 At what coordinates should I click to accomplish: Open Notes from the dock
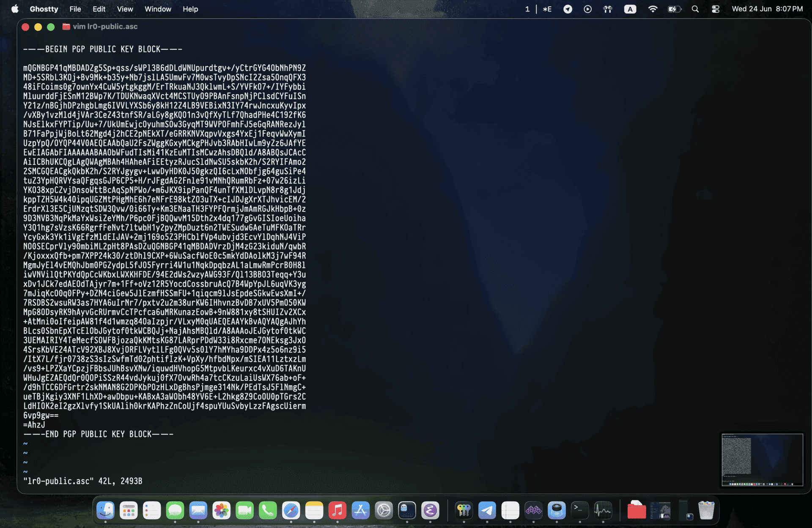(x=314, y=511)
